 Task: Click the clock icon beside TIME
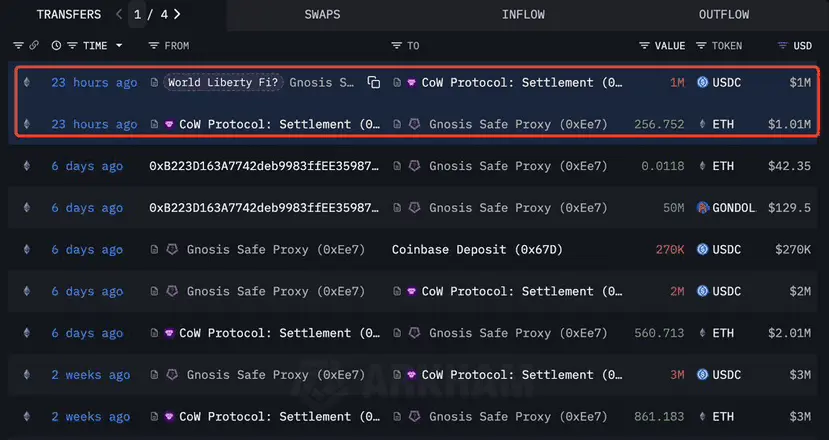click(x=56, y=45)
